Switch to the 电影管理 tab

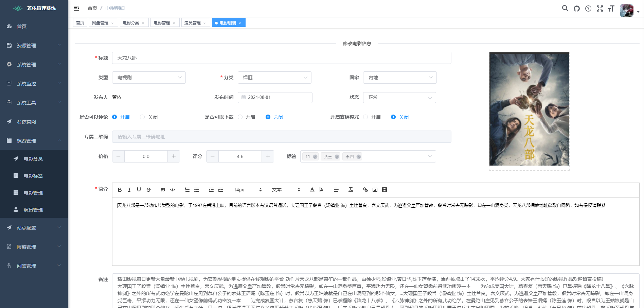tap(162, 22)
